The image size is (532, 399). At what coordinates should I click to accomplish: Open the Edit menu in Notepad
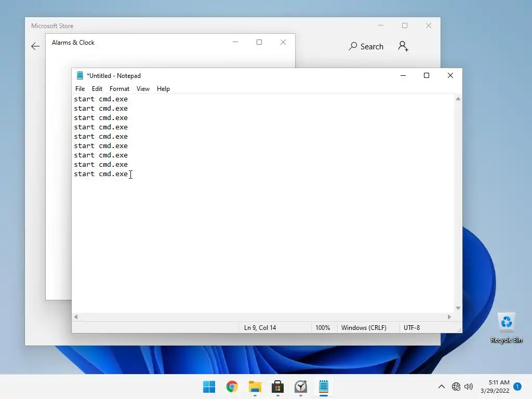97,89
